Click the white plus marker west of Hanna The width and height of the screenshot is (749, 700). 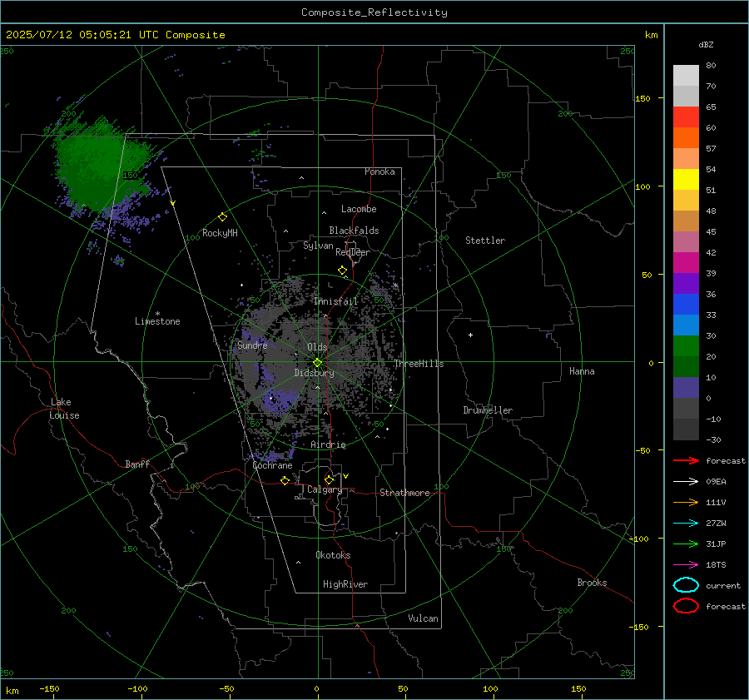[x=470, y=335]
